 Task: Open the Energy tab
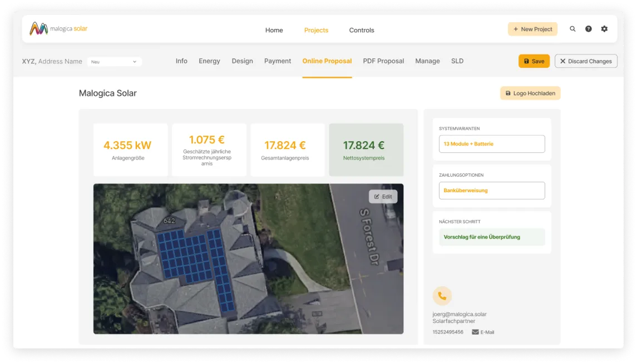209,61
